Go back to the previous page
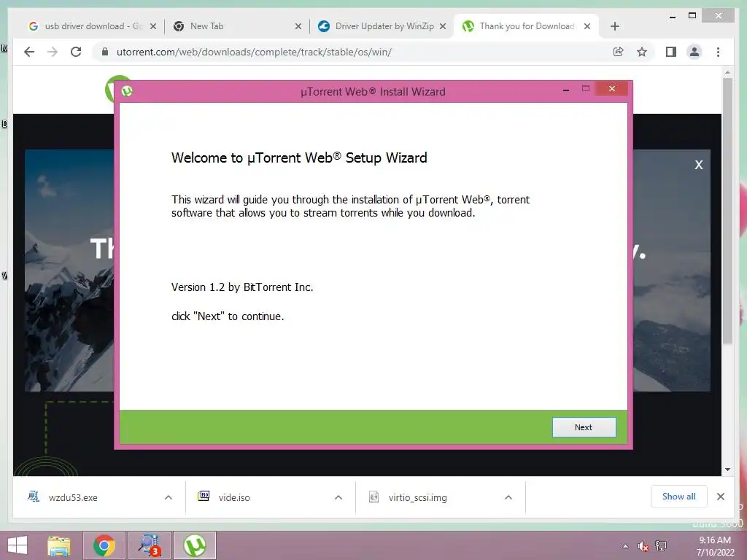747x560 pixels. click(29, 52)
